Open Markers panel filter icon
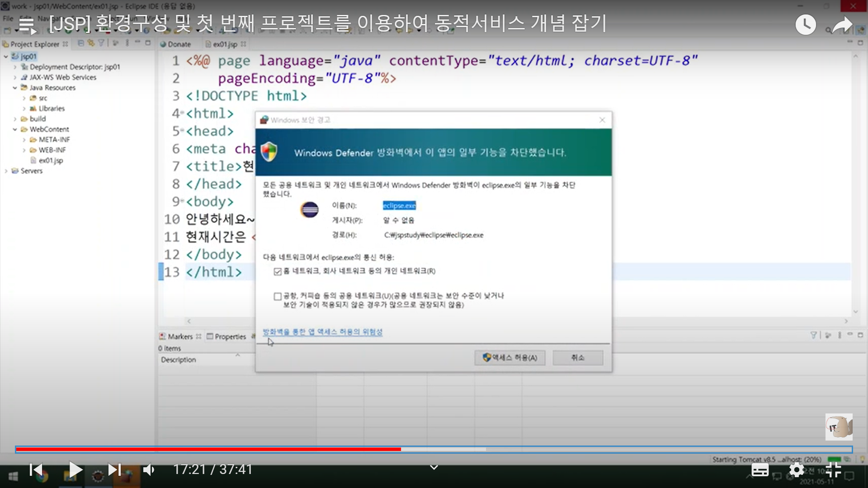Viewport: 868px width, 488px height. (x=814, y=335)
